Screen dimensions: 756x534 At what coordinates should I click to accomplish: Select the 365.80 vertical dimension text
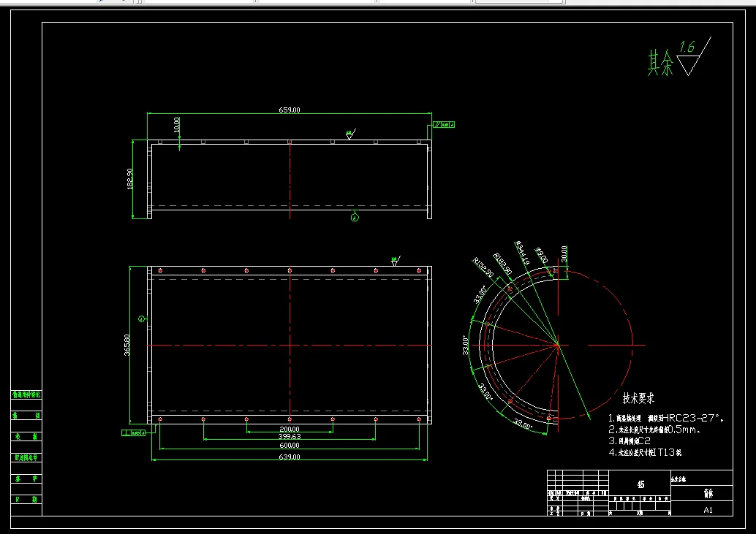(126, 345)
